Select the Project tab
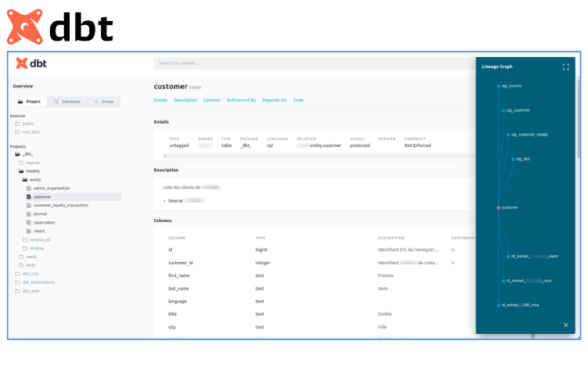588x391 pixels. coord(30,102)
